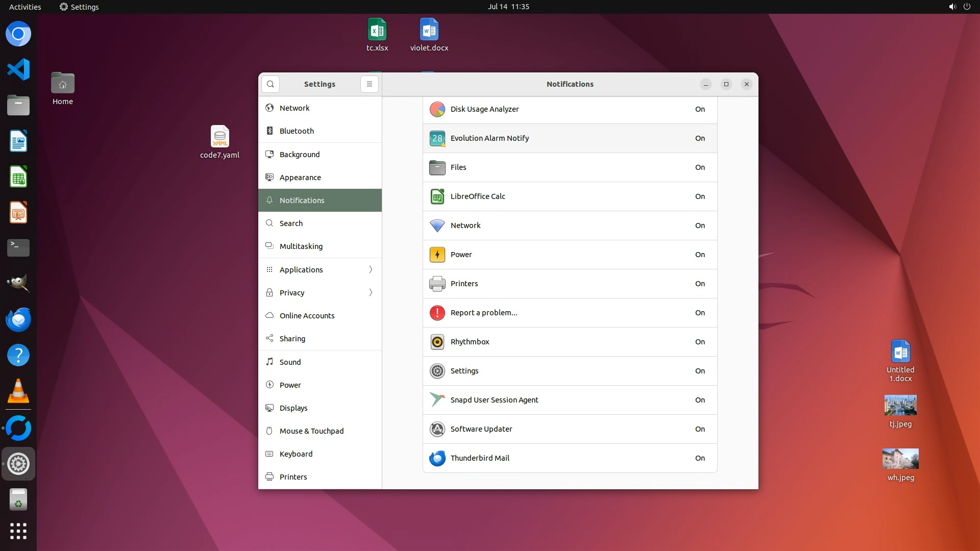Open the system power menu in top bar
The width and height of the screenshot is (980, 551).
click(967, 7)
